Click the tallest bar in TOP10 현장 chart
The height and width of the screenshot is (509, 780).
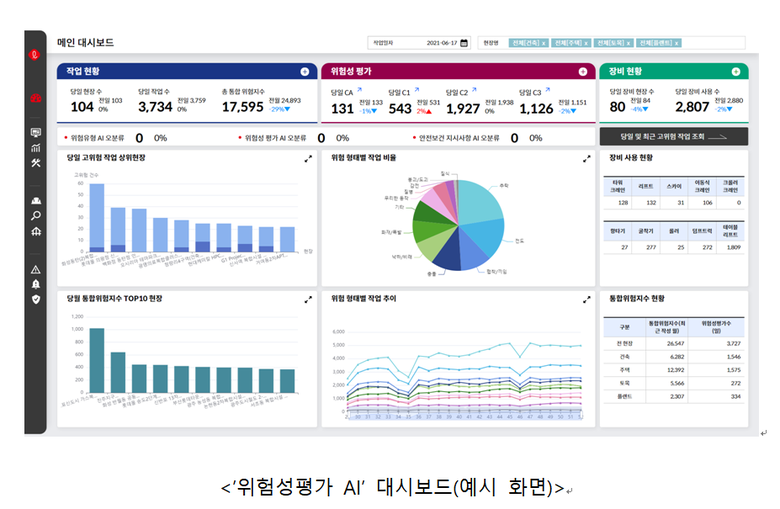(97, 360)
